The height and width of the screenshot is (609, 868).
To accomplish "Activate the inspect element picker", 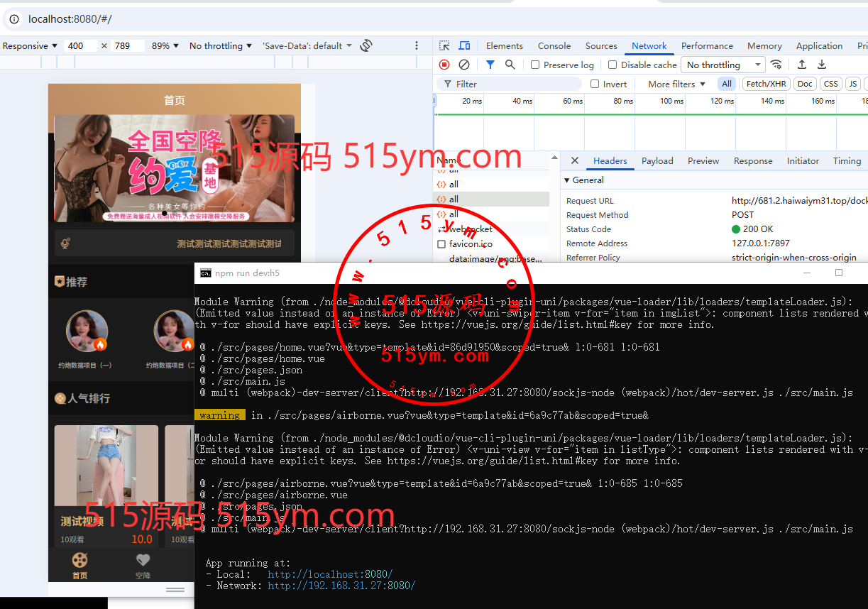I will tap(444, 45).
